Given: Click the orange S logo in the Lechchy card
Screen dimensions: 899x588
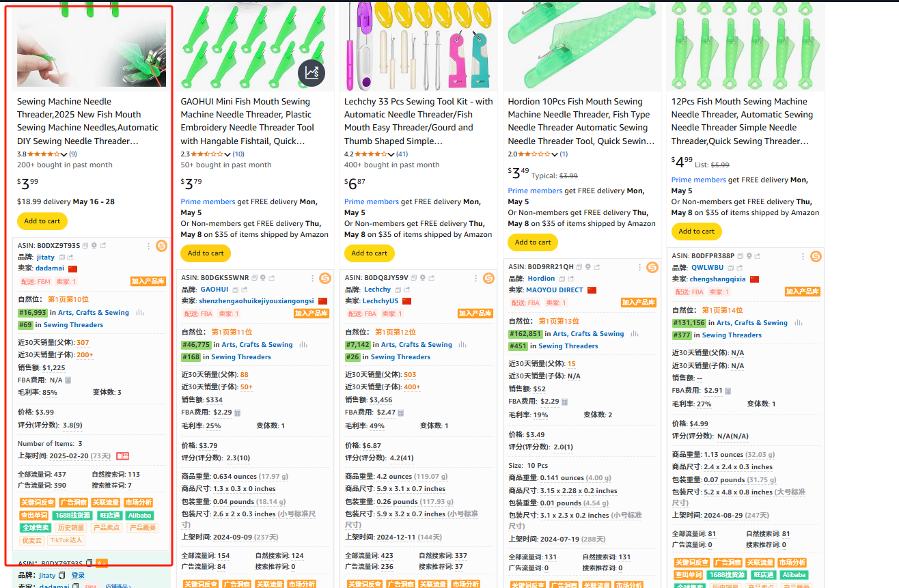Looking at the screenshot, I should click(x=488, y=278).
